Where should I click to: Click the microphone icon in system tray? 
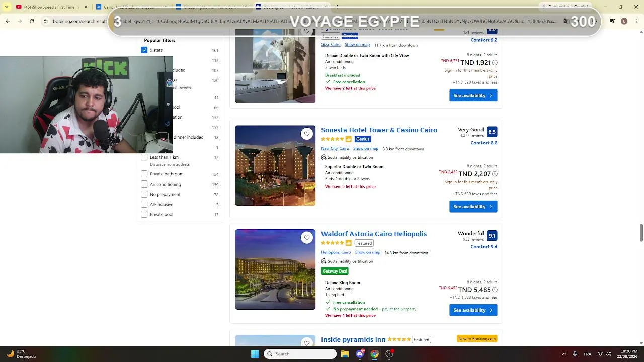click(575, 354)
